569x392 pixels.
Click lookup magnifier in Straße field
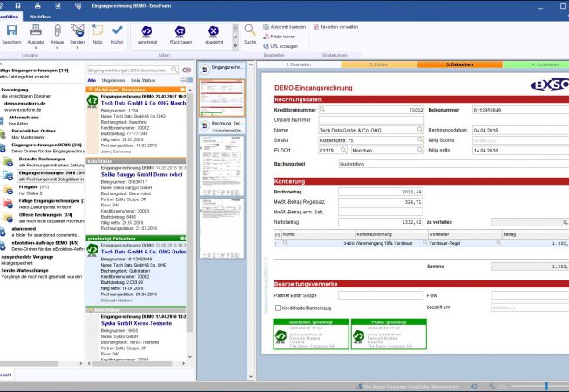[420, 139]
